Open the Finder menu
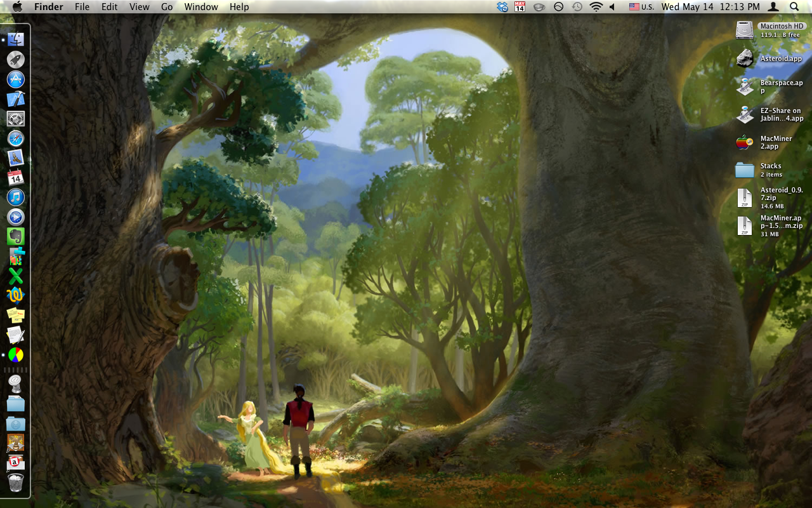 tap(48, 6)
